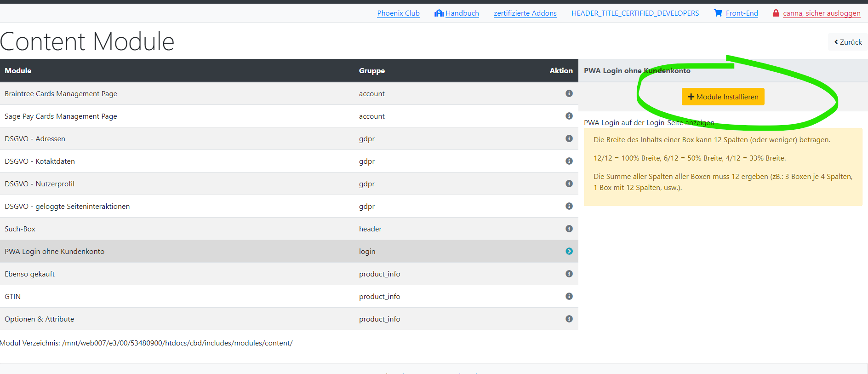Image resolution: width=868 pixels, height=374 pixels.
Task: Click the Front-End shopping cart icon
Action: 718,13
